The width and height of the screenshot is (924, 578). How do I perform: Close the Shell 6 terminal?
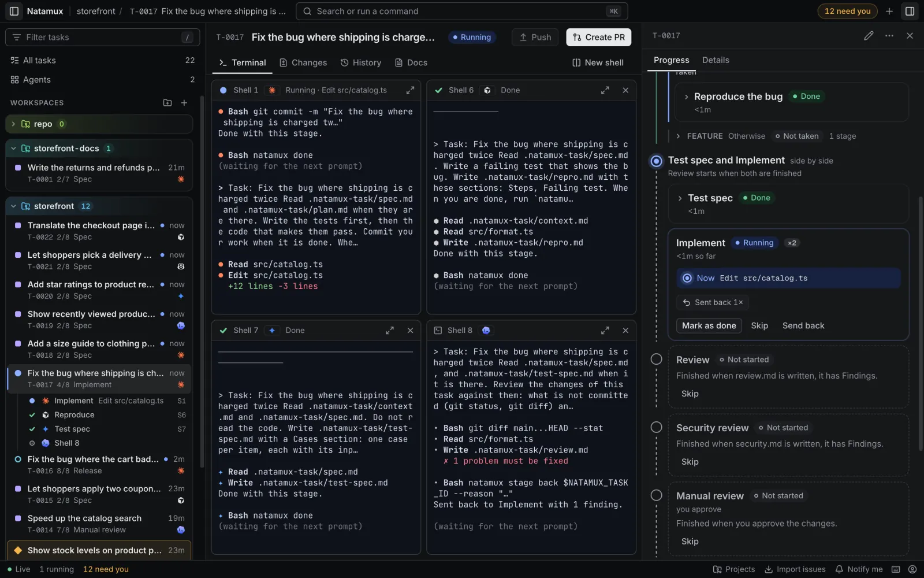point(625,90)
